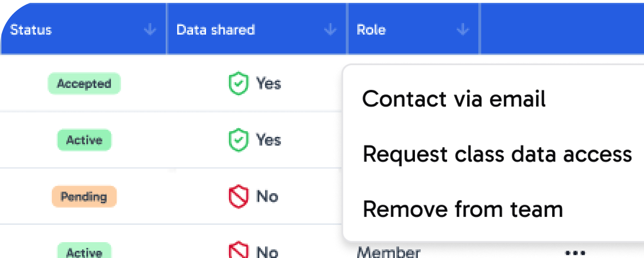
Task: Click the green shield icon beside Accepted row
Action: tap(238, 84)
